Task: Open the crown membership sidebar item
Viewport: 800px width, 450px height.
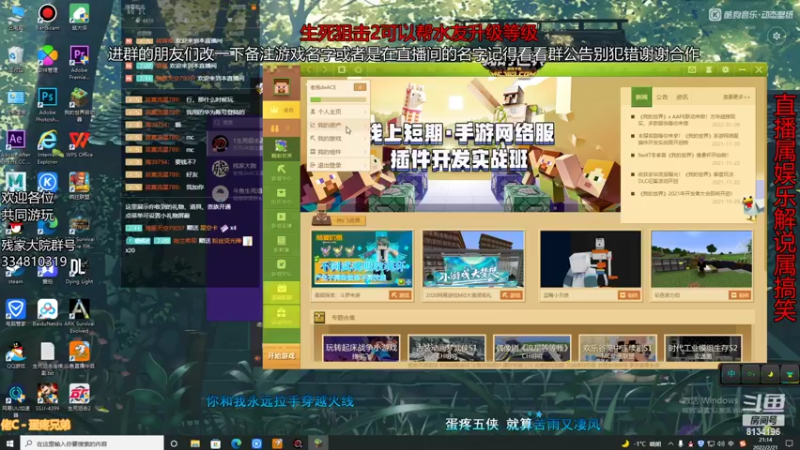Action: coord(281,110)
